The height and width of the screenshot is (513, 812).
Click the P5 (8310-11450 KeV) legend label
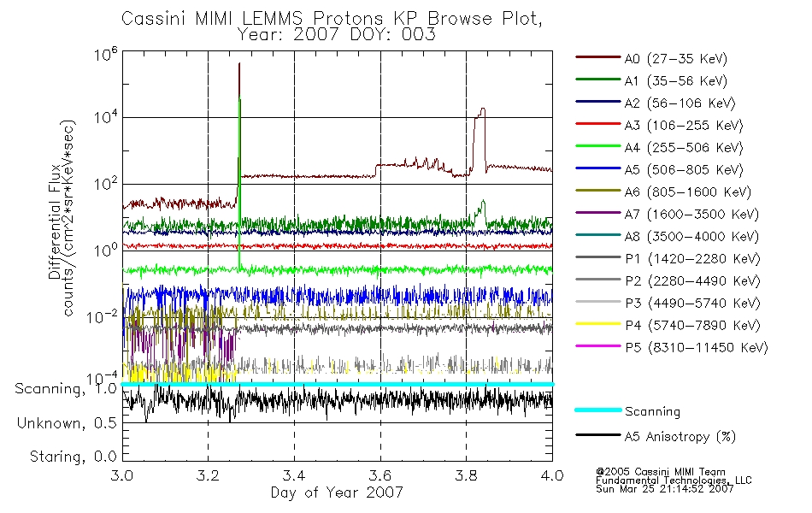click(x=697, y=348)
